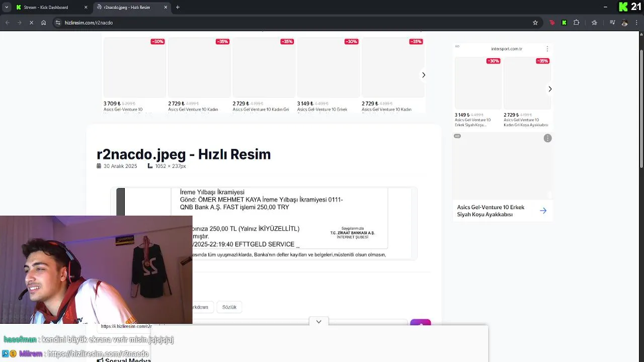Viewport: 644px width, 362px height.
Task: Open the tab search dropdown
Action: click(6, 7)
